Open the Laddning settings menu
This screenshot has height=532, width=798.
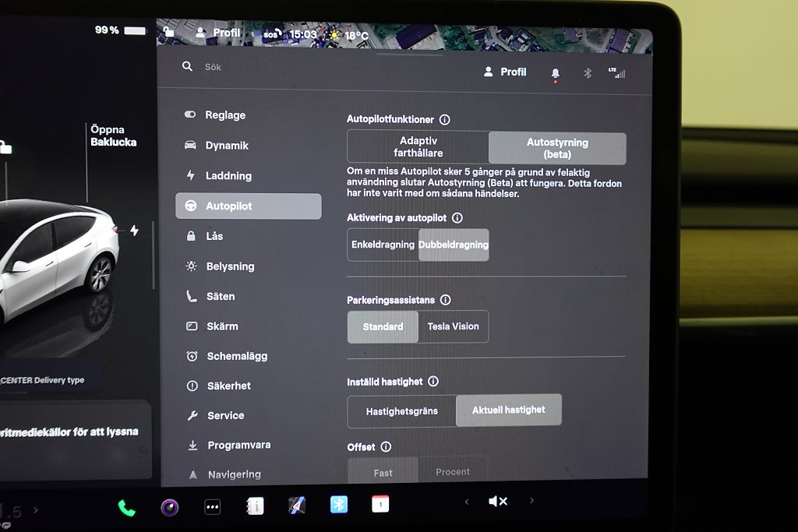[228, 176]
